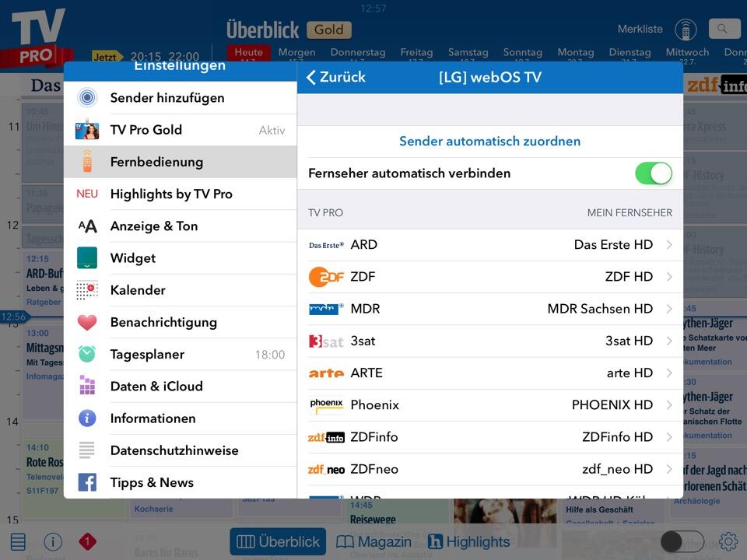The width and height of the screenshot is (747, 560).
Task: Tap the TV Pro Gold magazine icon
Action: [x=87, y=130]
